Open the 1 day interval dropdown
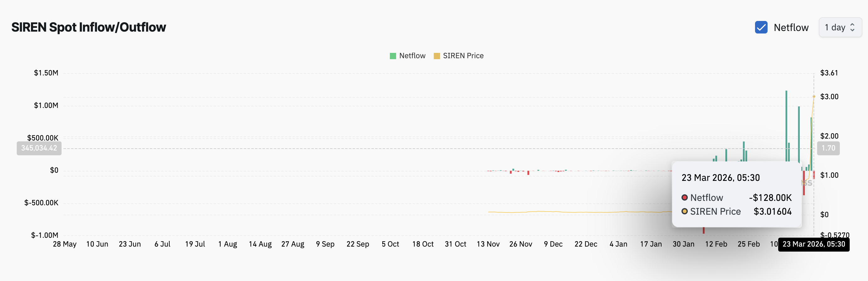The height and width of the screenshot is (281, 868). click(x=840, y=27)
